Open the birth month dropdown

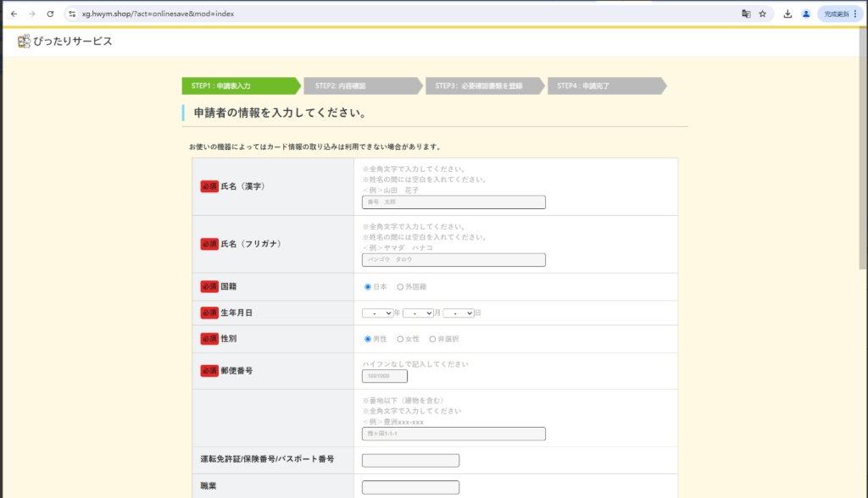tap(418, 313)
